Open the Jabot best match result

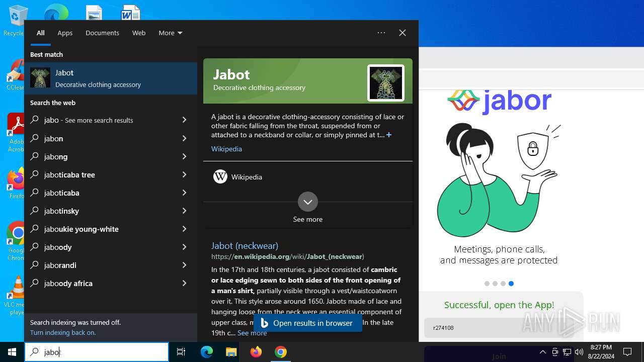(x=111, y=78)
